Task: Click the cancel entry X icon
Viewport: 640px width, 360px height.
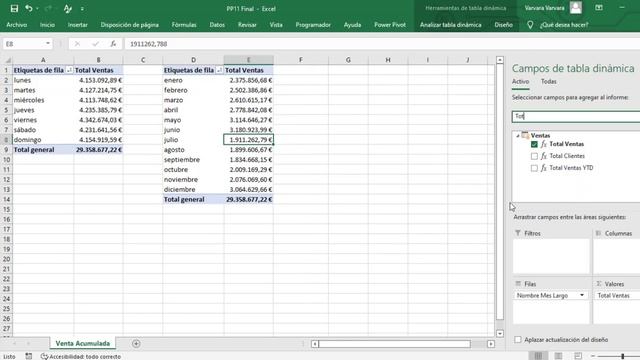Action: (x=77, y=44)
